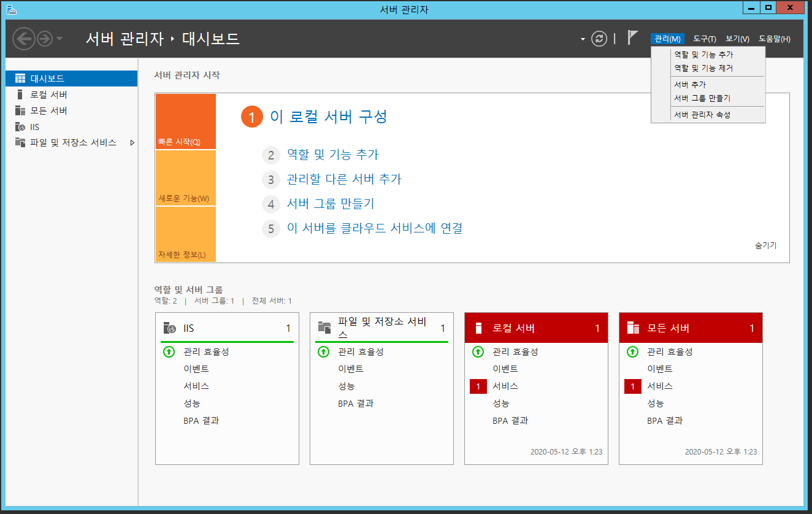Click Server Manager title bar app icon
Image resolution: width=812 pixels, height=514 pixels.
[11, 9]
